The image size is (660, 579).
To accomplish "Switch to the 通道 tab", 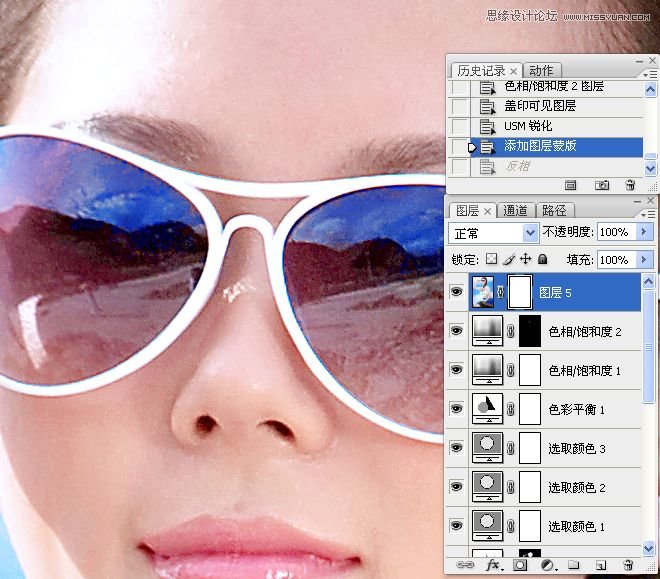I will pos(516,210).
